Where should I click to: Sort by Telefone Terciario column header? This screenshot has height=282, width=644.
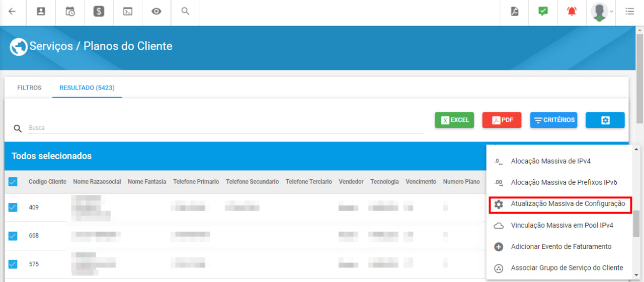[x=309, y=182]
